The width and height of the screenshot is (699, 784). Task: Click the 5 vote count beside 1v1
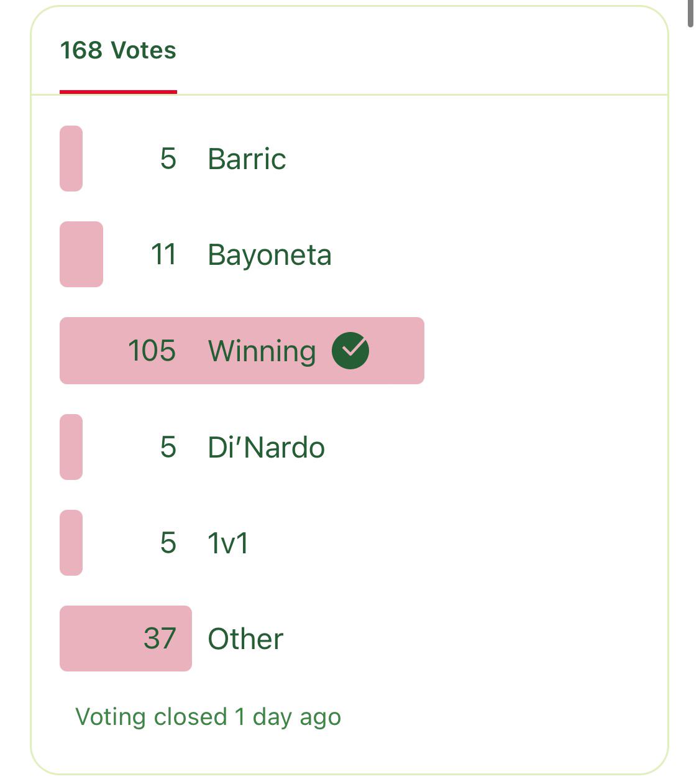point(168,543)
